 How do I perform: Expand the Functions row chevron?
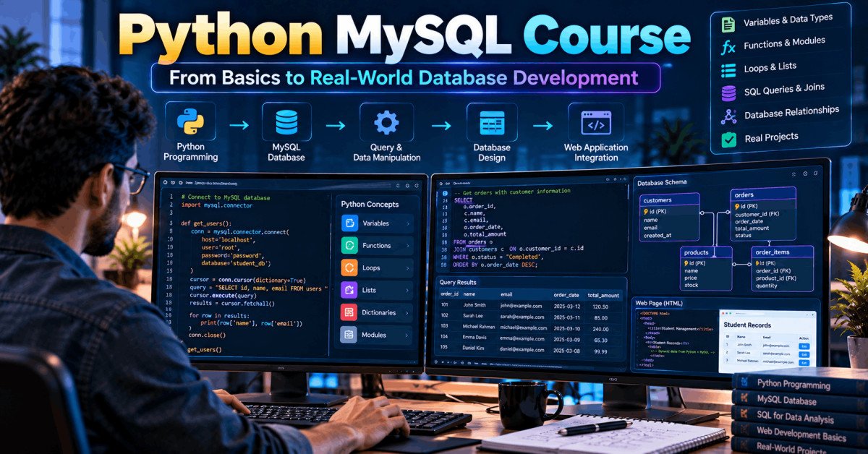[x=408, y=246]
